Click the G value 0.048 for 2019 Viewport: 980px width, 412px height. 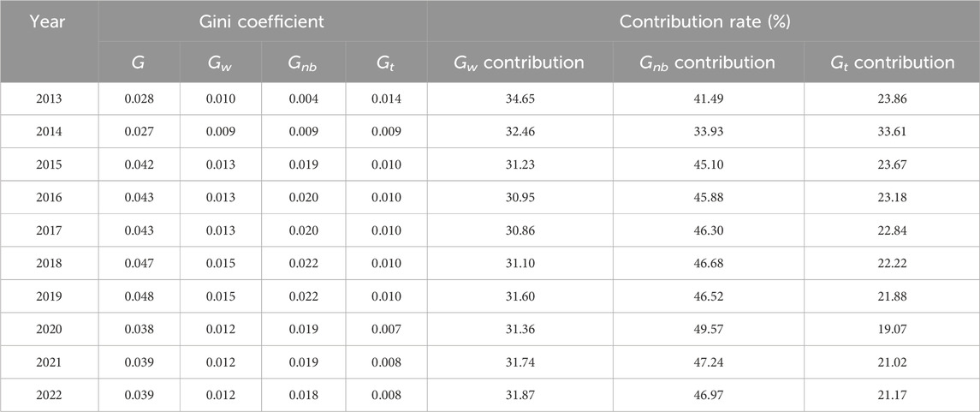140,296
